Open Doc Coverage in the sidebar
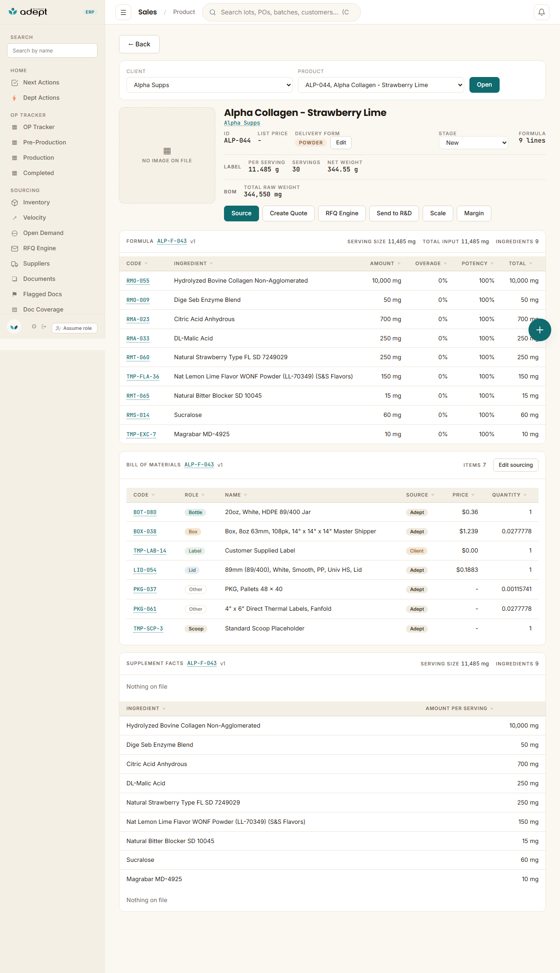 point(43,309)
